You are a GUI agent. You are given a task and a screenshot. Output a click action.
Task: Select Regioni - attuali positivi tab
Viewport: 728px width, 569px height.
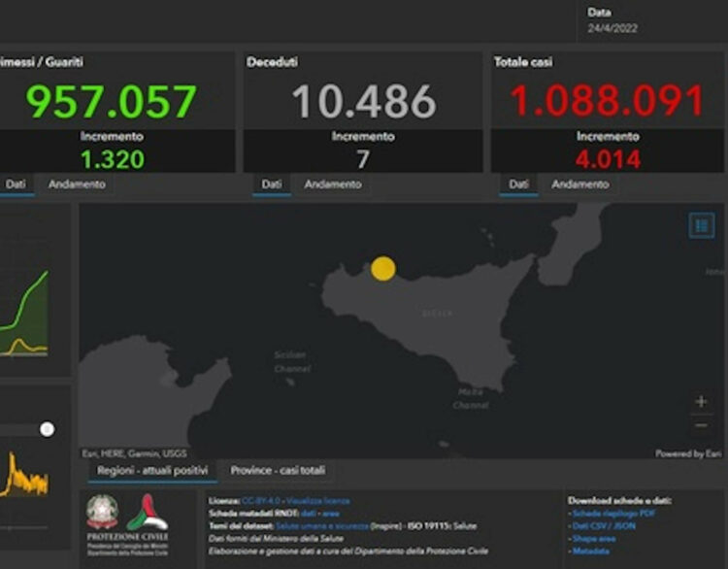click(151, 471)
